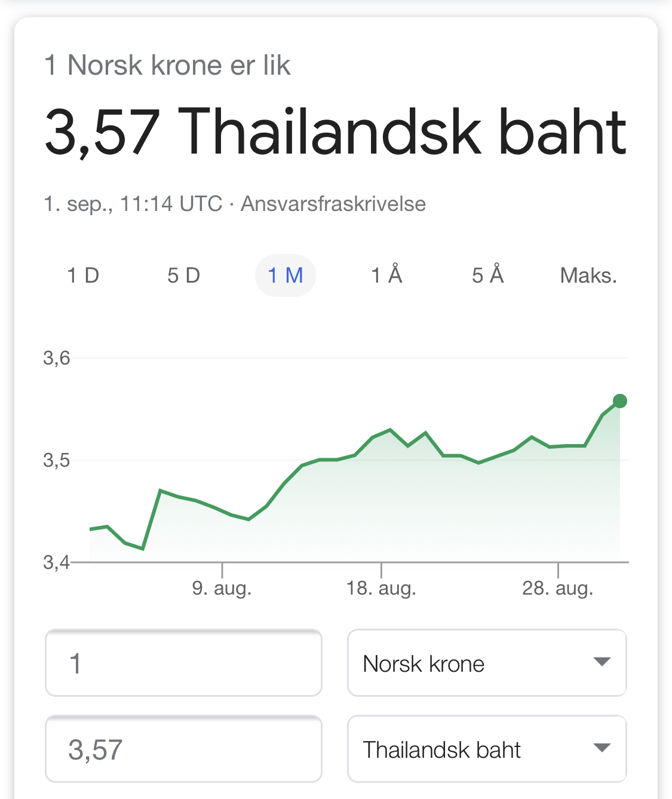Click the green endpoint dot on chart
Viewport: 672px width, 799px height.
[620, 401]
